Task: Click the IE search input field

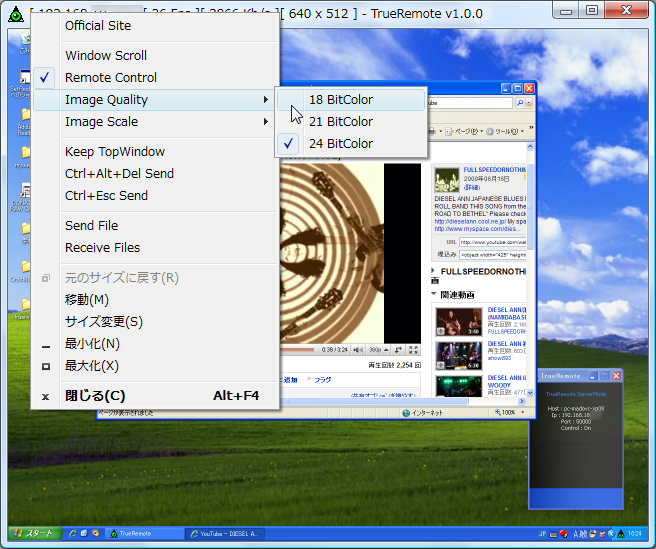Action: (x=469, y=103)
